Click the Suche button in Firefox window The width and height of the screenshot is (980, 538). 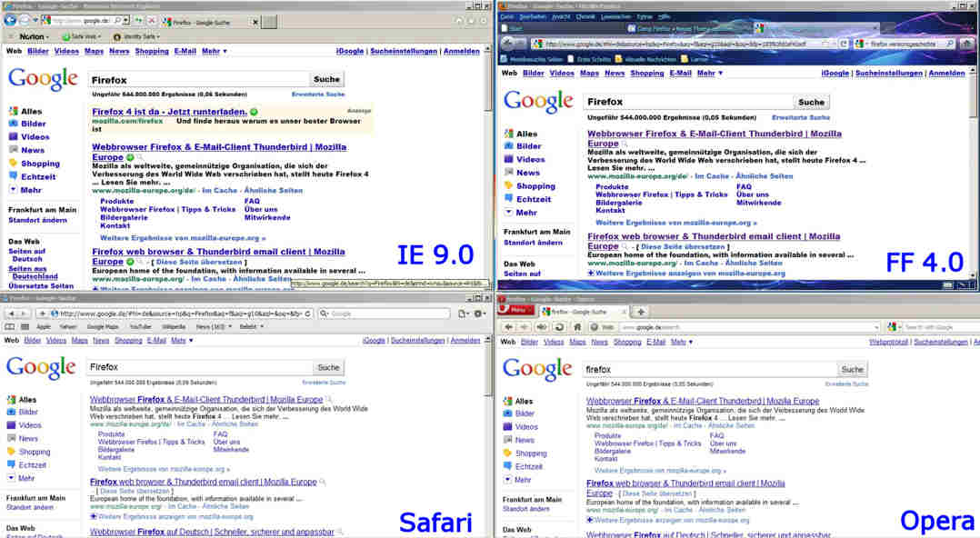[811, 102]
